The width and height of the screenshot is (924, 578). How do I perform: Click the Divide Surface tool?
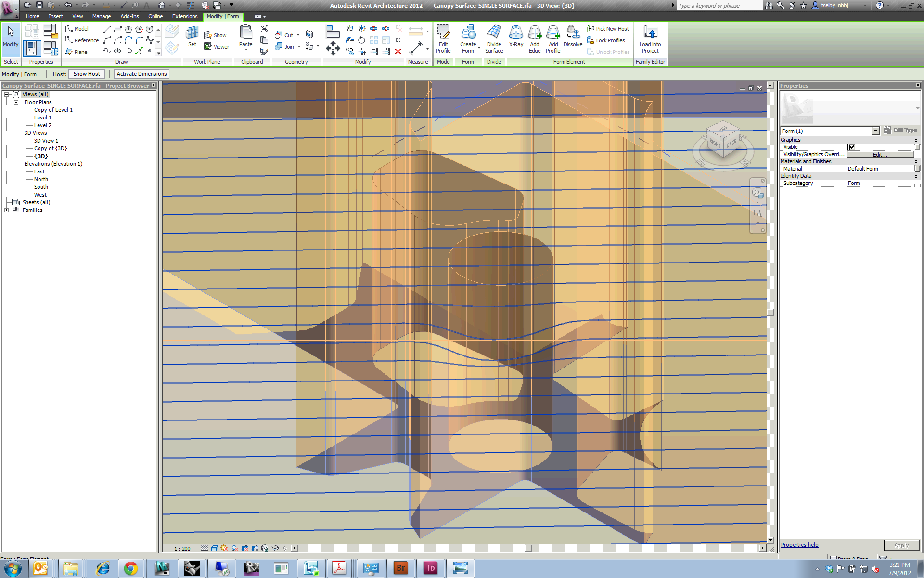coord(494,39)
